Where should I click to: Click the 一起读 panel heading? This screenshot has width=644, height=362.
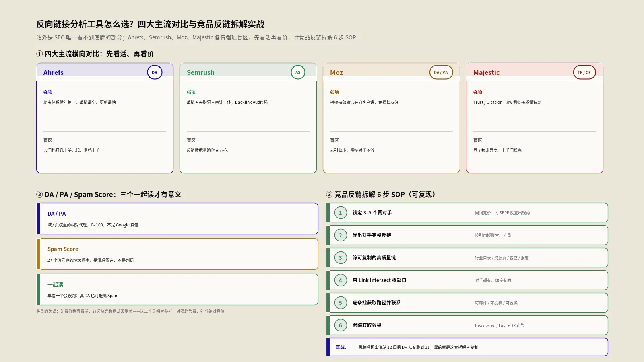click(x=55, y=284)
